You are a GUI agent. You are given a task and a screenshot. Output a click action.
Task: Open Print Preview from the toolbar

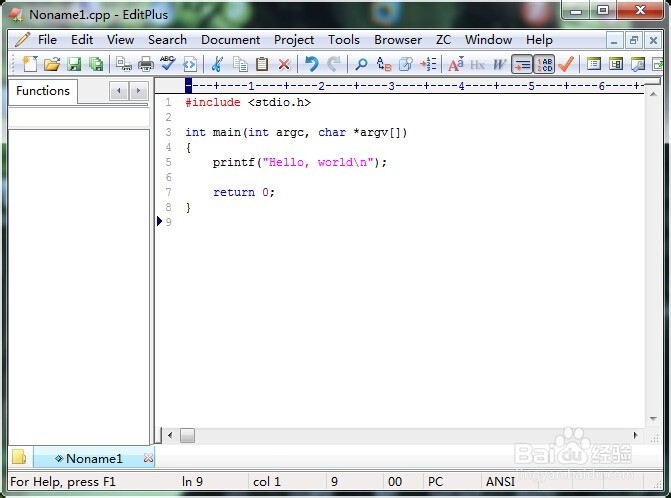124,64
